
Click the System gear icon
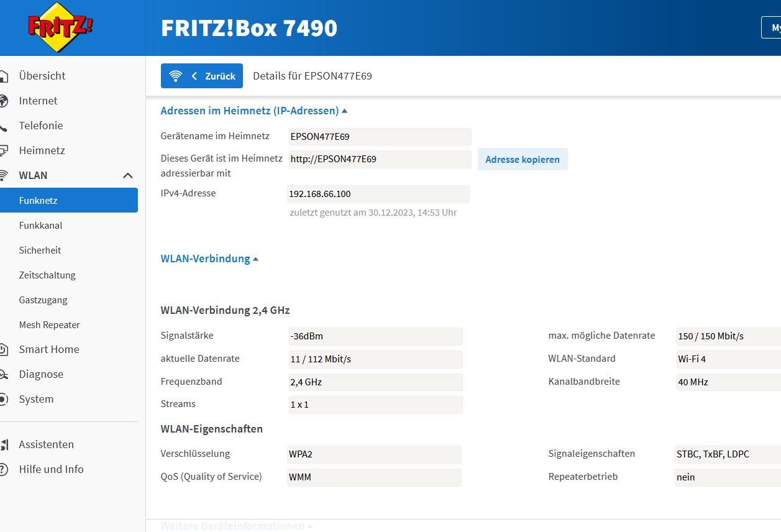3,399
